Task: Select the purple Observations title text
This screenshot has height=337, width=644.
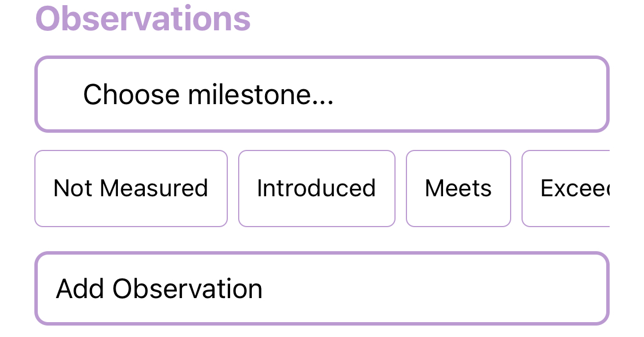Action: pyautogui.click(x=143, y=18)
